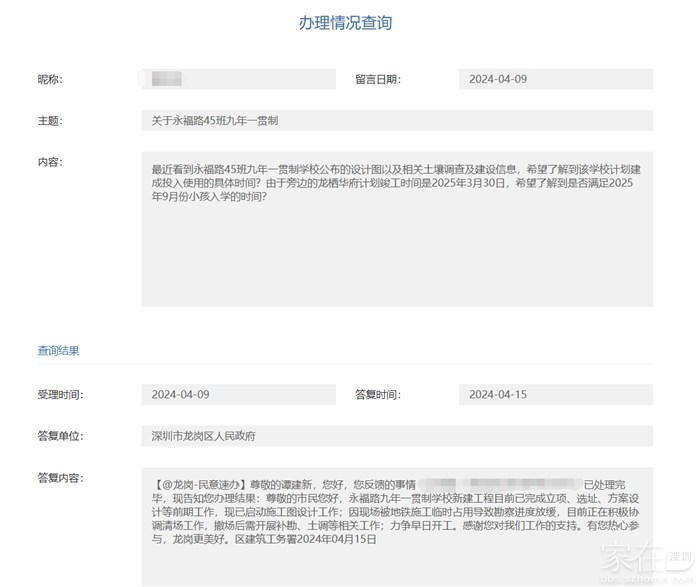Click the 答复内容 label
The image size is (700, 587).
click(60, 478)
